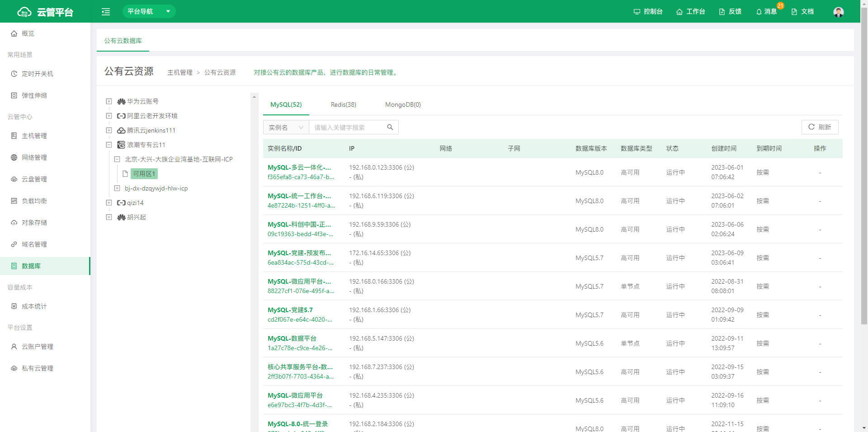The width and height of the screenshot is (868, 432).
Task: Open instance MySQL-多云一体化
Action: (299, 167)
